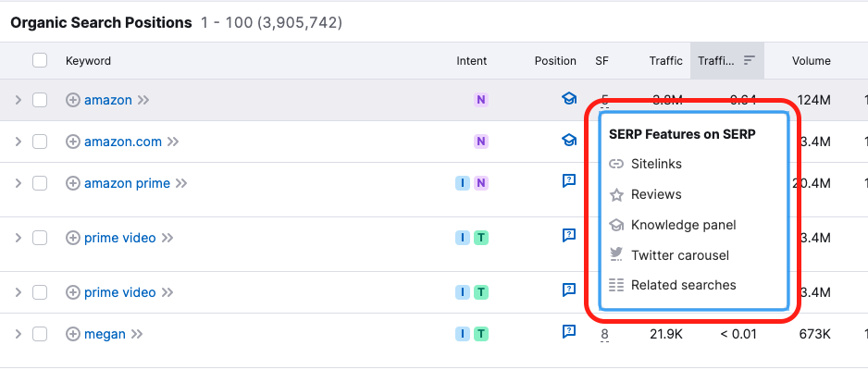Add amazon prime via its plus icon
This screenshot has height=370, width=868.
click(73, 183)
